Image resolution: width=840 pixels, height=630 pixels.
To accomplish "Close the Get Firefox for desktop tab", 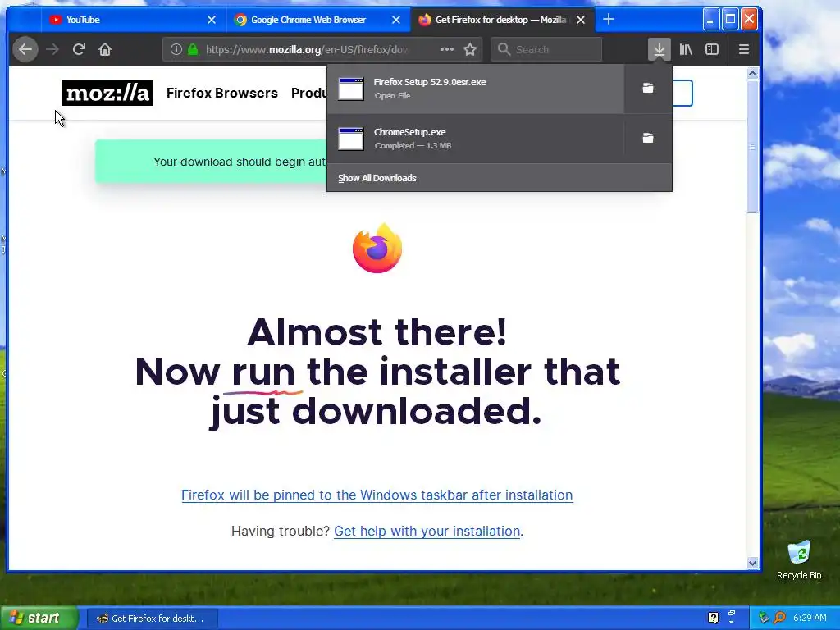I will tap(581, 20).
